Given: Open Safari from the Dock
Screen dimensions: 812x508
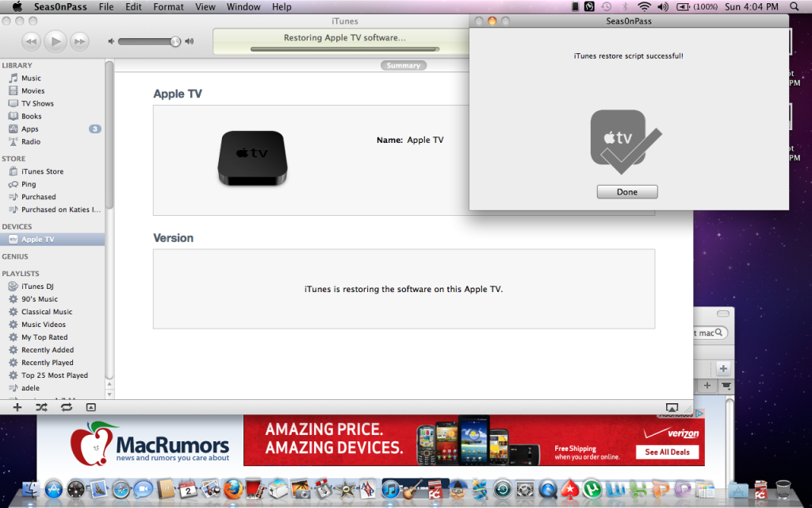Looking at the screenshot, I should pos(121,489).
